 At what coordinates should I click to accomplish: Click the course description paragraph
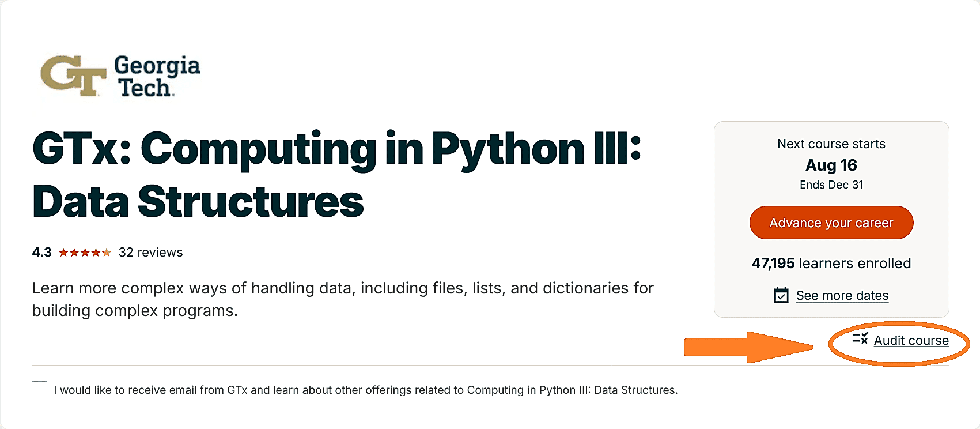click(x=343, y=299)
